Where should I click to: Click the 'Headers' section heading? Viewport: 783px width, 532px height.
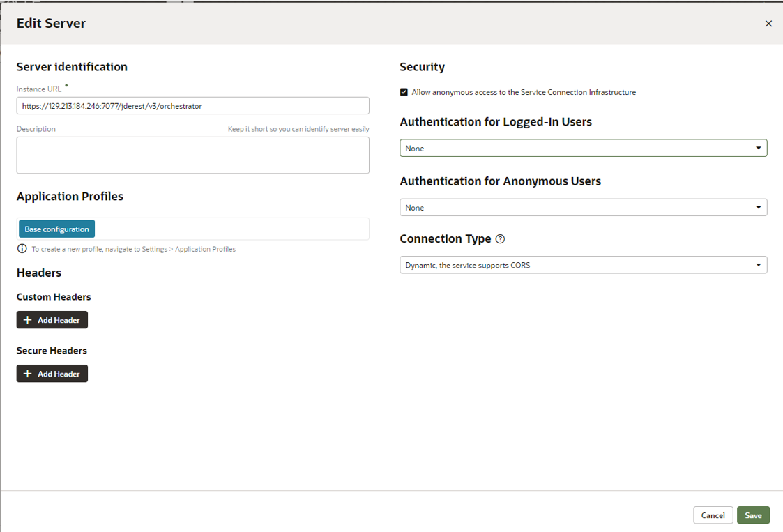(39, 273)
